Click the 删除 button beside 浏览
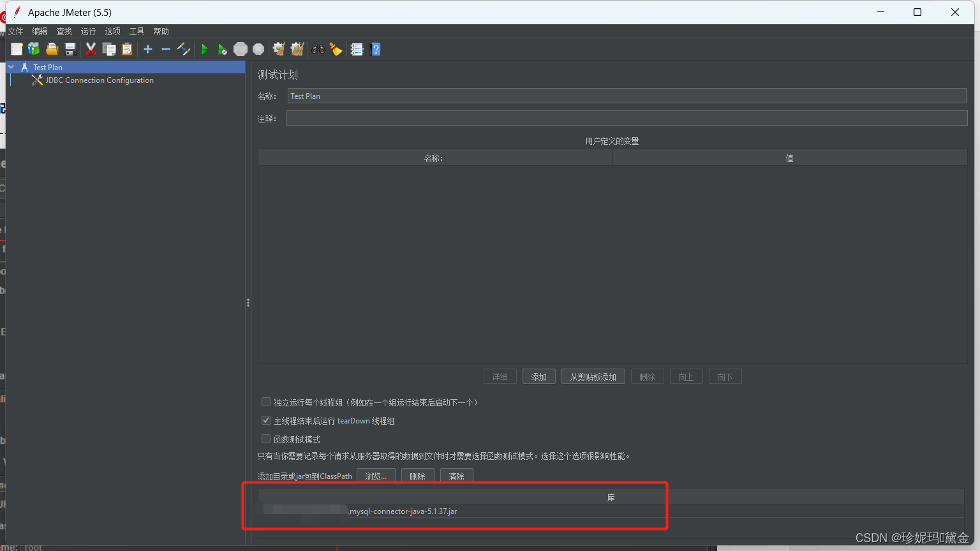980x551 pixels. (418, 476)
